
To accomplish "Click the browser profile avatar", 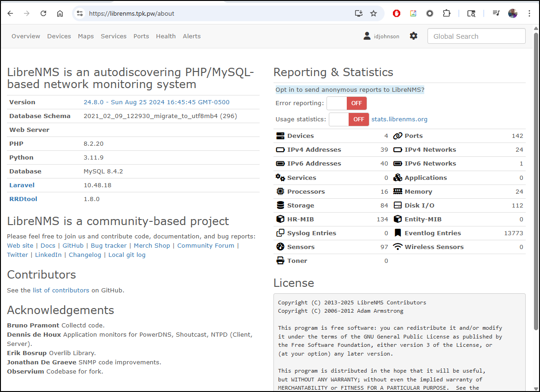I will (513, 13).
